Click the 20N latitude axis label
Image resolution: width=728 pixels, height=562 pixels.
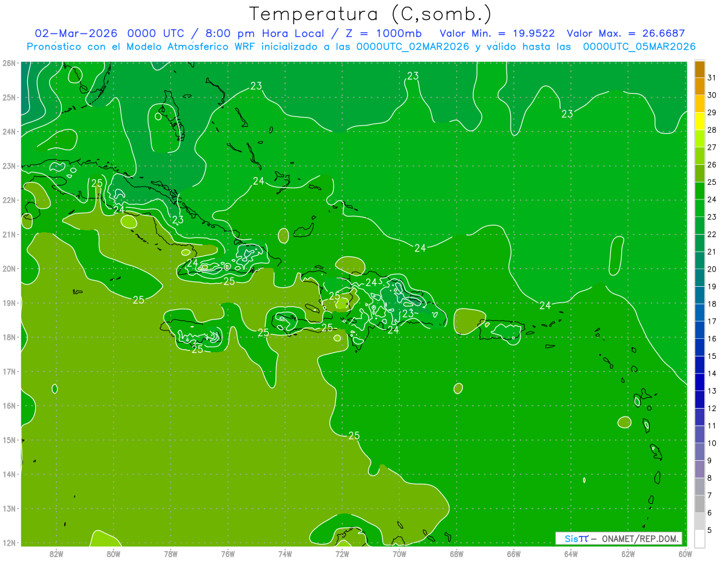(x=8, y=269)
